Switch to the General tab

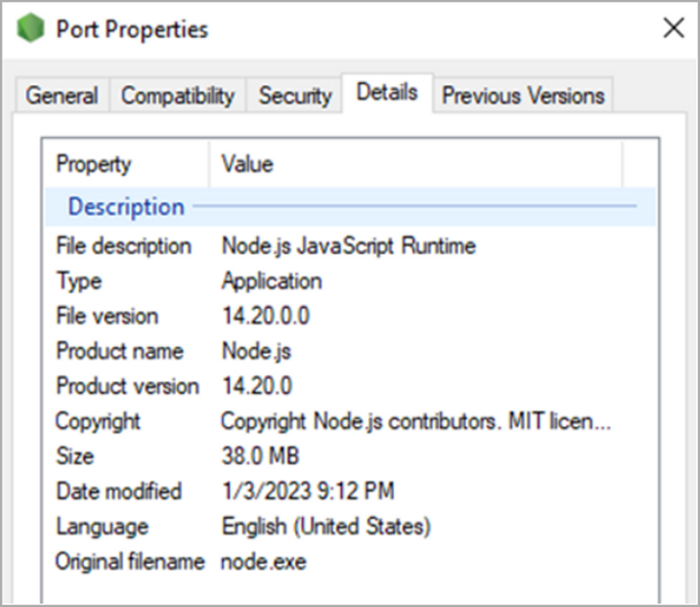coord(62,95)
